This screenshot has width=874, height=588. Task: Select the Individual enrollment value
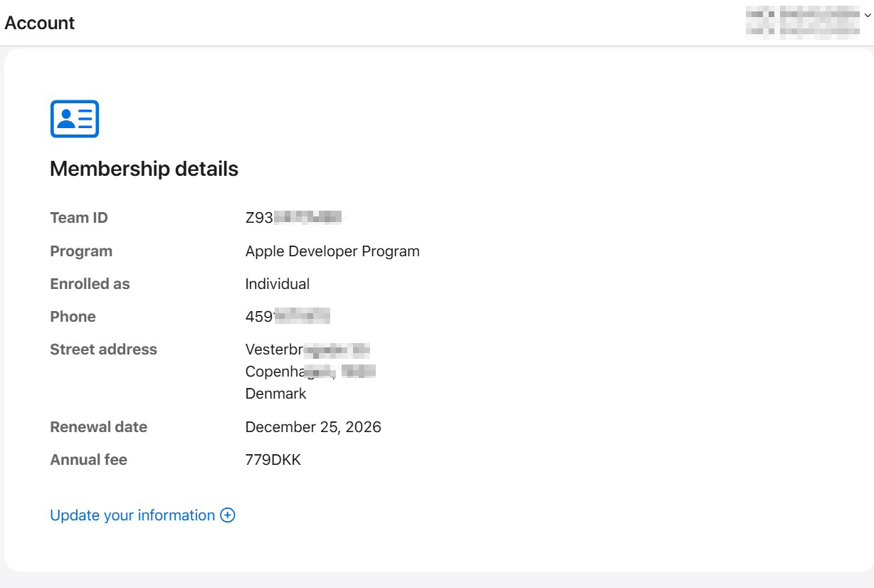click(278, 284)
